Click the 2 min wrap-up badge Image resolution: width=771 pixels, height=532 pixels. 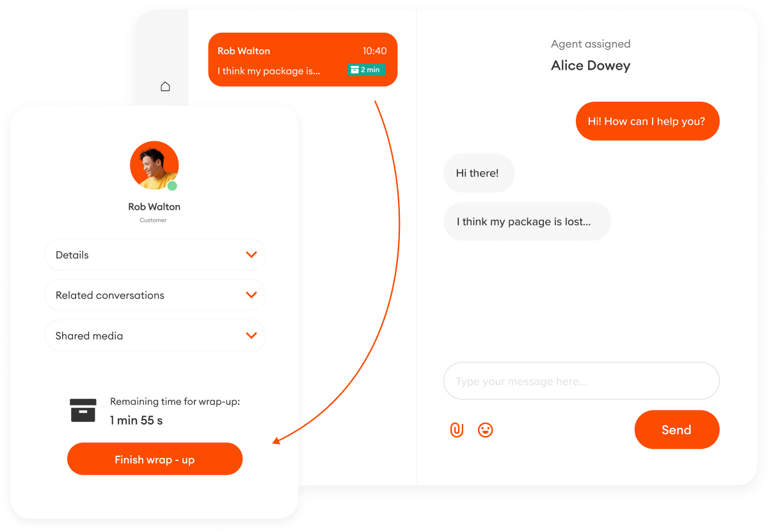(x=367, y=70)
